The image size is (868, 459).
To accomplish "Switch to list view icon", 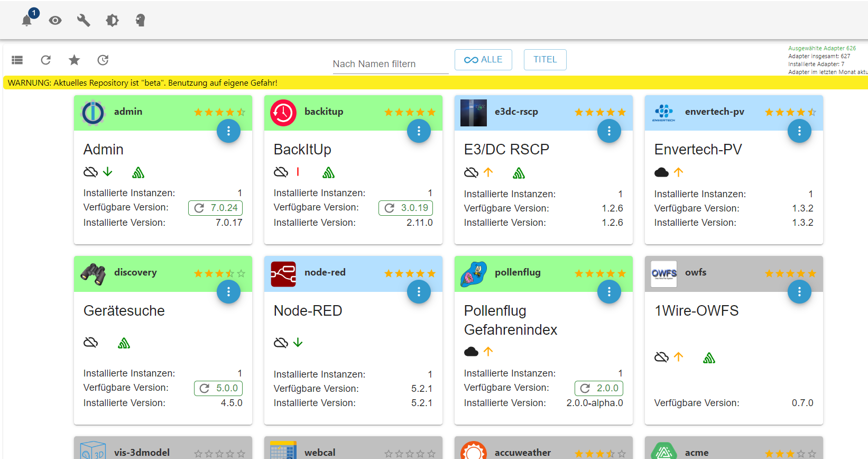I will tap(17, 60).
